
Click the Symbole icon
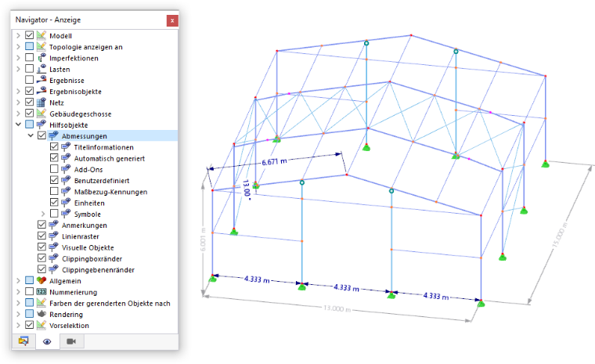click(x=66, y=214)
